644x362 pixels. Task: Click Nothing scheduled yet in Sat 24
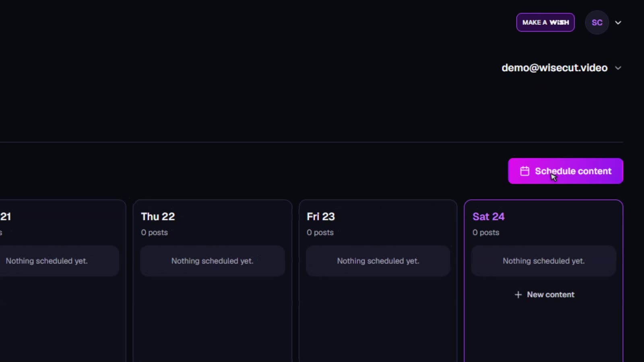click(x=544, y=261)
